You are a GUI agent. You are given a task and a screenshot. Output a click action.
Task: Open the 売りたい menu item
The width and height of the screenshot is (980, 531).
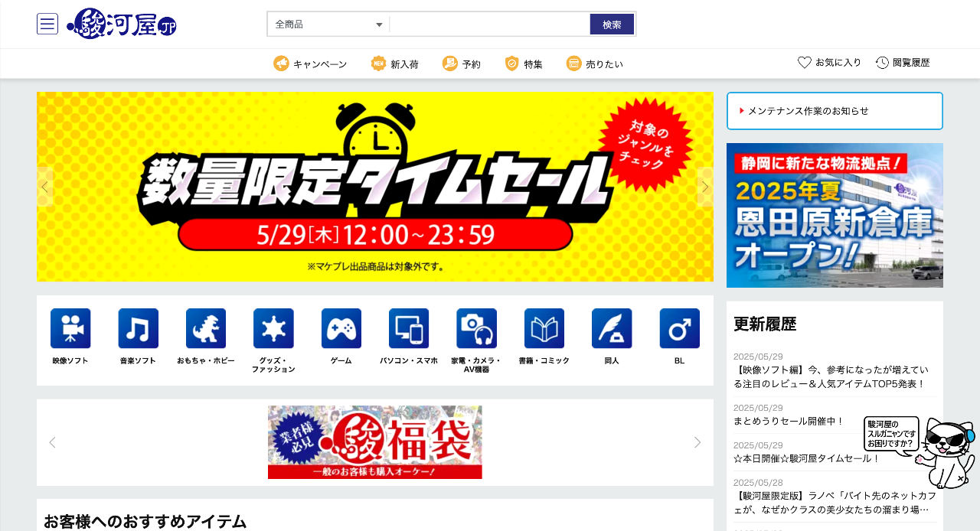[x=595, y=64]
